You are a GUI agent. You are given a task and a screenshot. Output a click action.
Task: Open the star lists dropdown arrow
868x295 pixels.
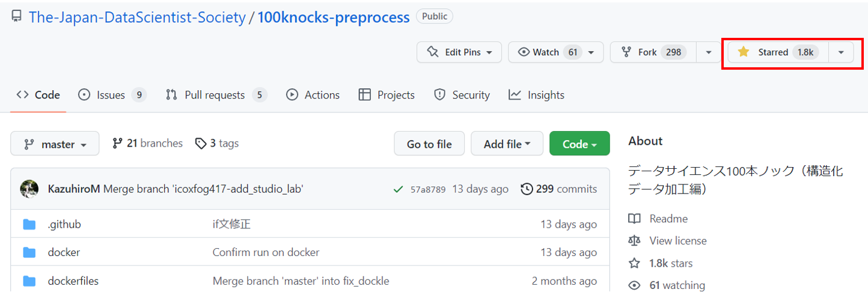click(x=841, y=52)
